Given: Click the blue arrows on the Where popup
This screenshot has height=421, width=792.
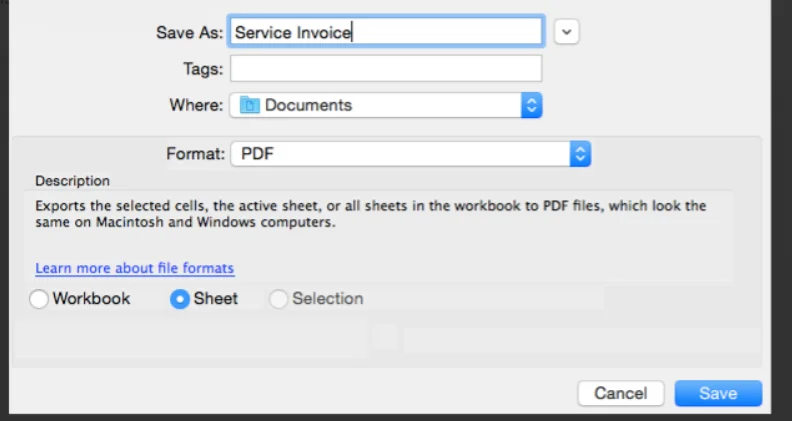Looking at the screenshot, I should (532, 105).
